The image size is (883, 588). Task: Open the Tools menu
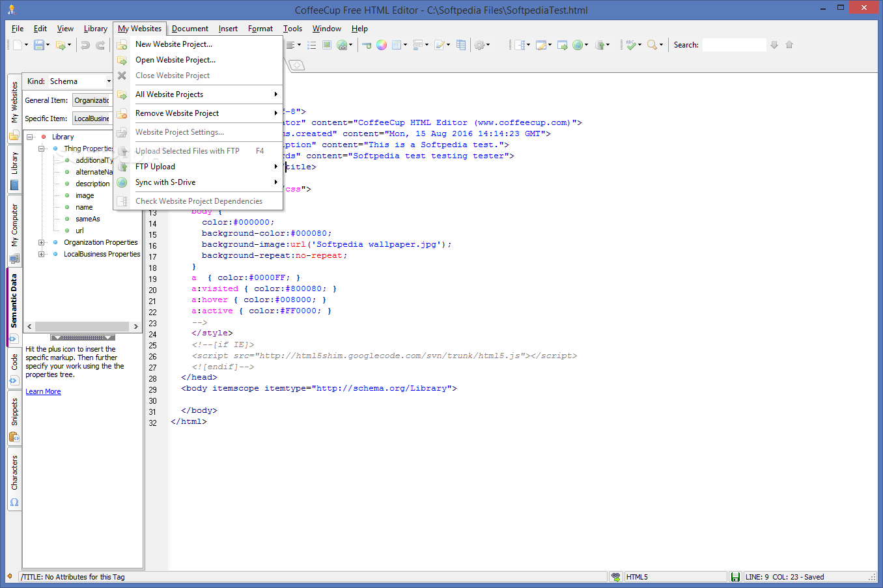click(x=292, y=29)
